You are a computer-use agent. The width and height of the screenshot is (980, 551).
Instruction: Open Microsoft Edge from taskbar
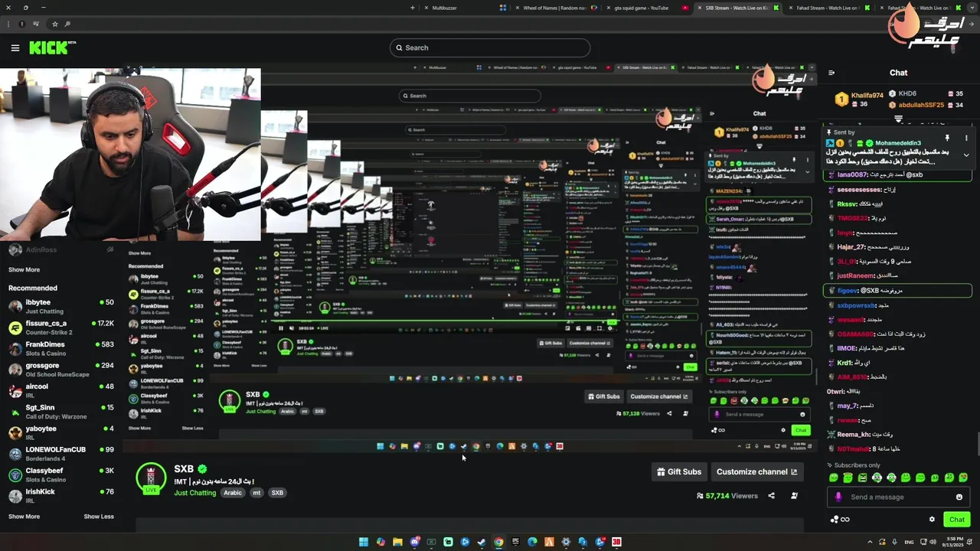pyautogui.click(x=532, y=542)
